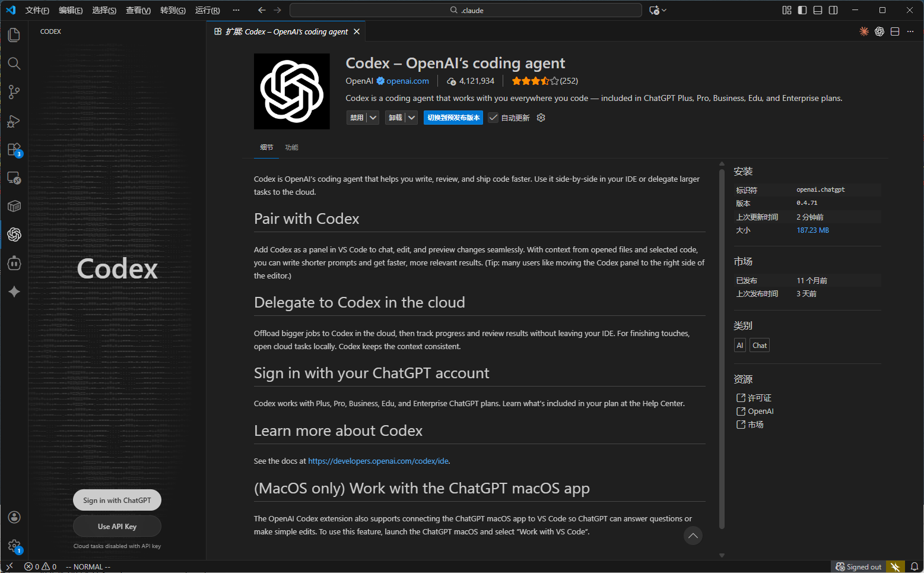Screen dimensions: 924x573
Task: Split the editor with the layout icon
Action: [x=895, y=31]
